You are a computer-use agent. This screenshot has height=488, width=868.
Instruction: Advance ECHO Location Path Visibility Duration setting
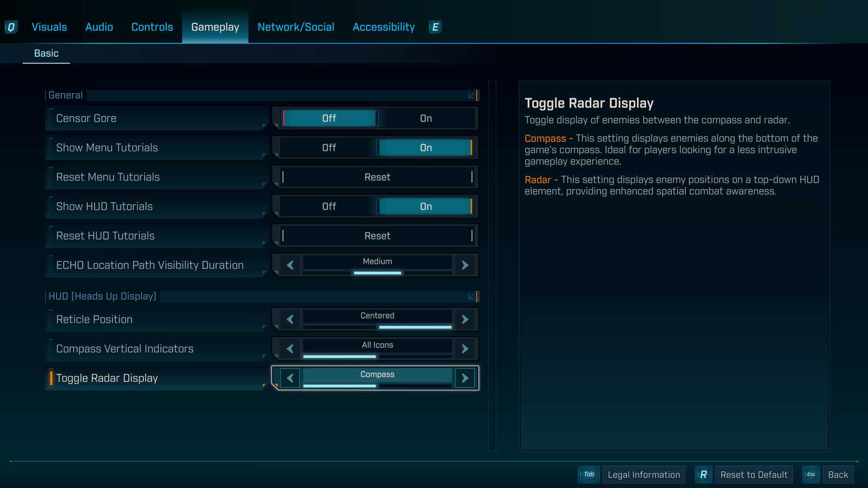pyautogui.click(x=465, y=265)
